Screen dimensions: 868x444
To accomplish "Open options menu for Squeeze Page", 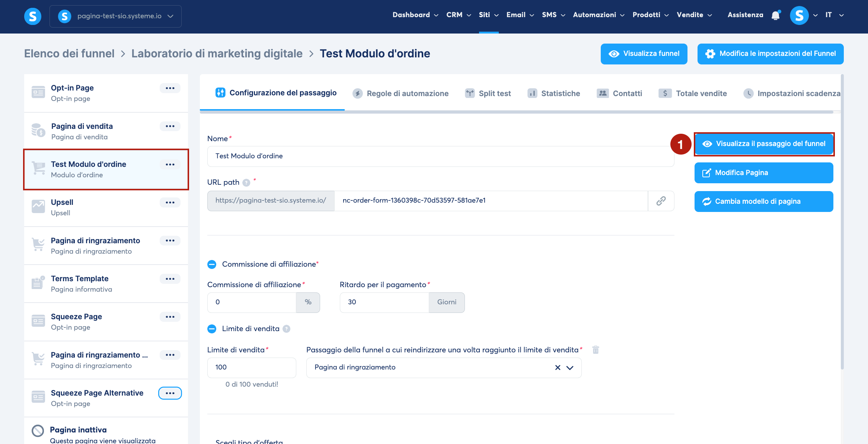I will coord(170,317).
